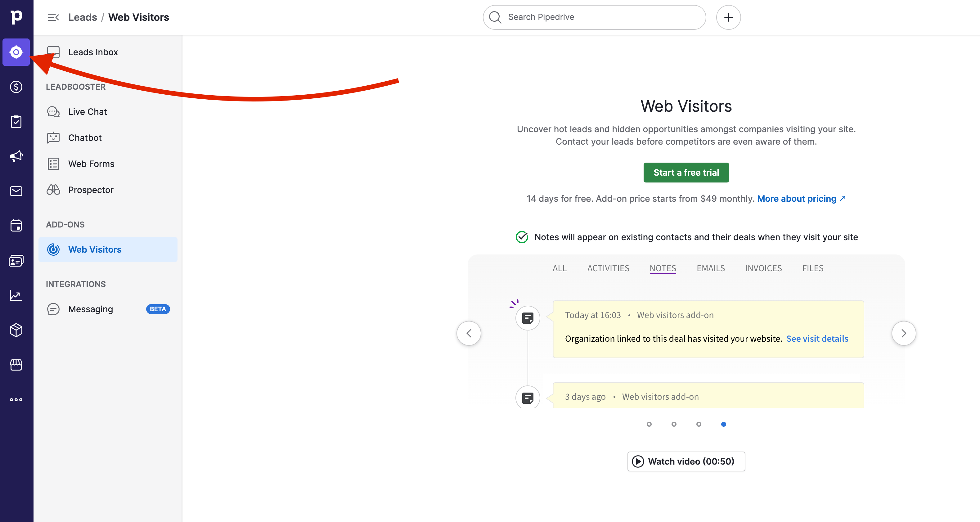Open Prospector section
980x522 pixels.
(x=108, y=190)
